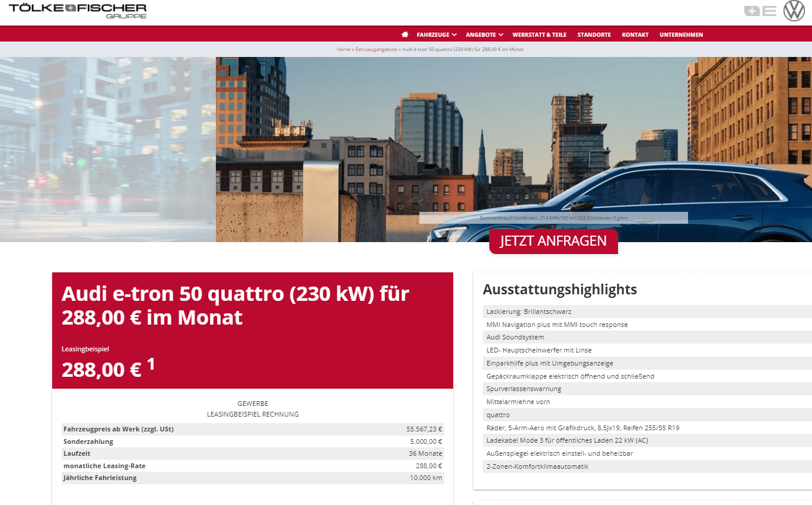The width and height of the screenshot is (812, 505).
Task: Select Außenspiegel elektrisch einstell- row
Action: [x=647, y=453]
